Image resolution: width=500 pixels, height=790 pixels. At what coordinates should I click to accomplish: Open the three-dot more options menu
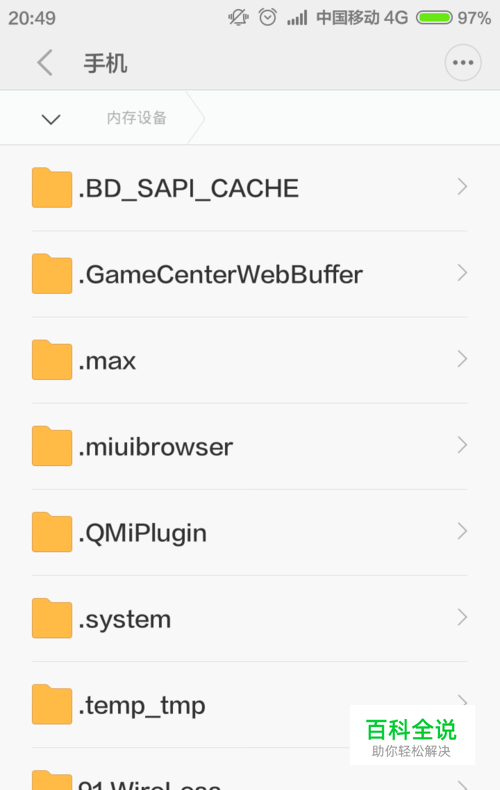tap(463, 62)
